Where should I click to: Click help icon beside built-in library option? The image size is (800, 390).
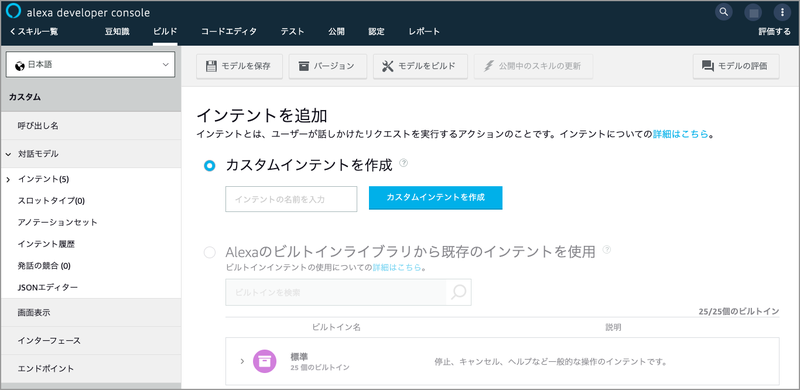[607, 250]
